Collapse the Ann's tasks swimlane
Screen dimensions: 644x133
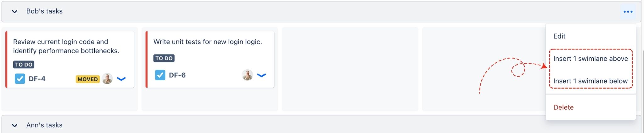(x=14, y=125)
